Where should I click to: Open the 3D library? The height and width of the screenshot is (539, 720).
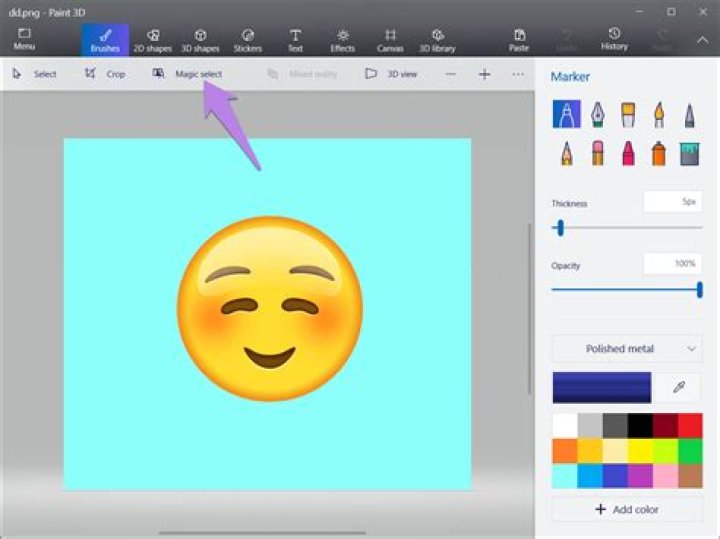437,40
